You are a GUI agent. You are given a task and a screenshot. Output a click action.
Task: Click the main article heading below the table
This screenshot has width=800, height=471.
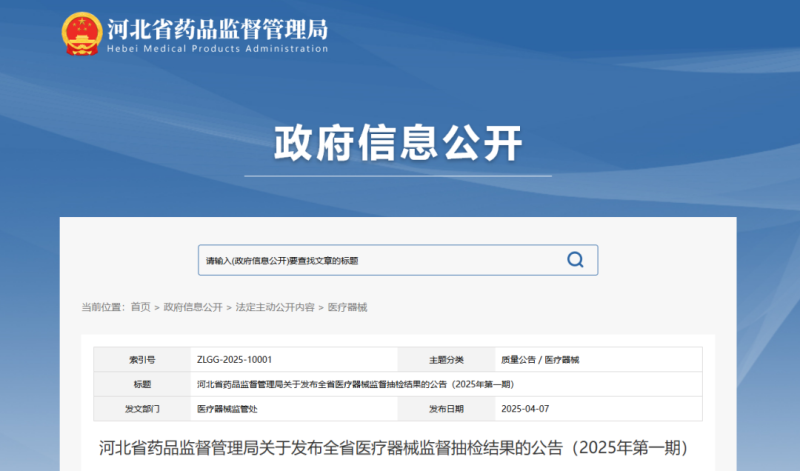click(x=394, y=446)
